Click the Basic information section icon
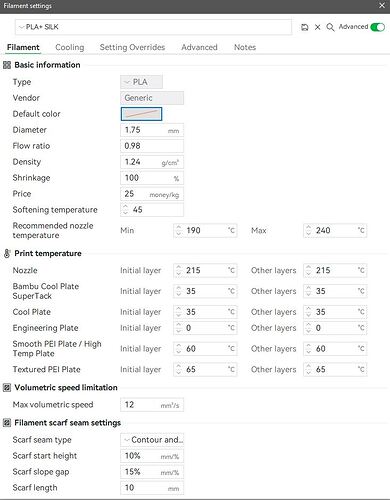This screenshot has width=390, height=500. tap(7, 65)
